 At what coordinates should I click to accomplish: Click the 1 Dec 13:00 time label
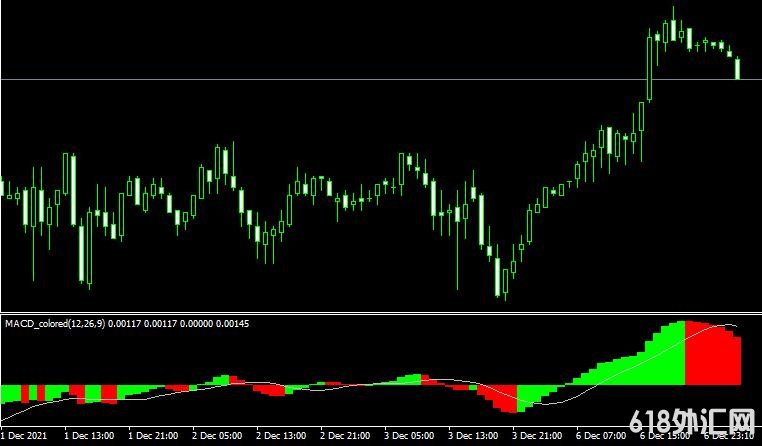pyautogui.click(x=88, y=437)
